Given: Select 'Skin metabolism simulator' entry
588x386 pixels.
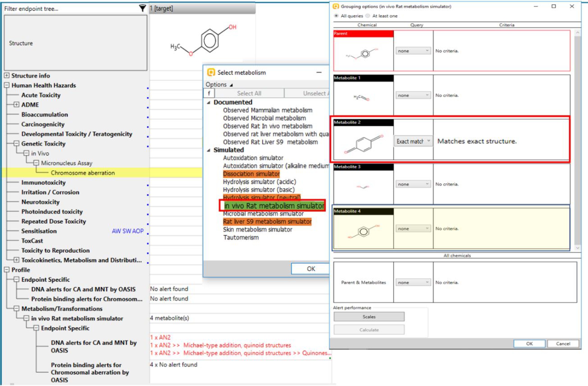Looking at the screenshot, I should click(258, 229).
